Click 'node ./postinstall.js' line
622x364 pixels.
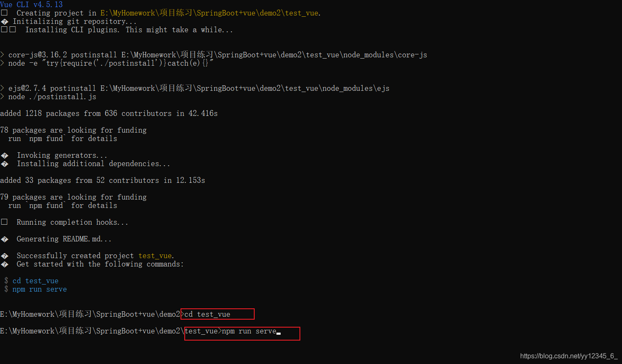tap(48, 97)
